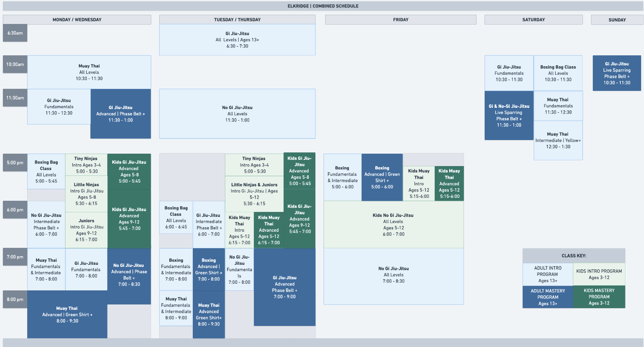Select the Adult Intro Program key swatch
The image size is (644, 347).
tap(547, 274)
